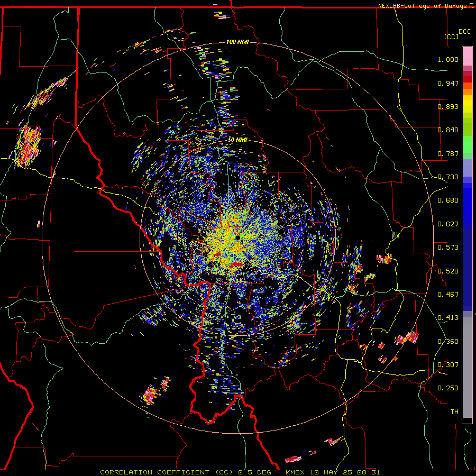Click the 50 NMI range ring label
The image size is (476, 476).
[237, 140]
